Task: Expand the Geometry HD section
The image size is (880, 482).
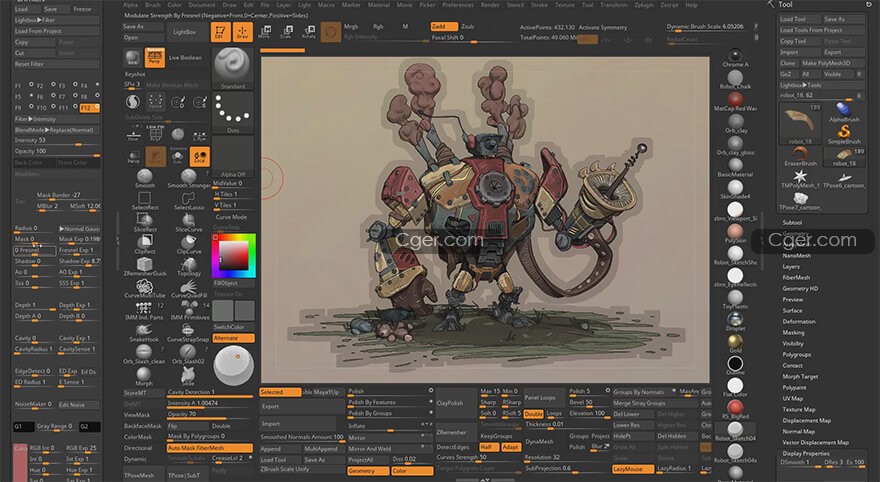Action: coord(800,288)
